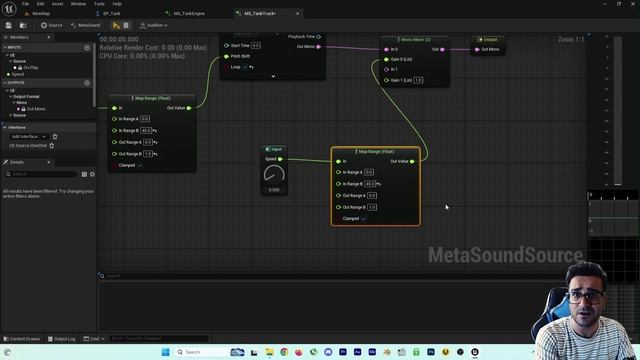640x360 pixels.
Task: Open the Edit menu
Action: (x=40, y=4)
